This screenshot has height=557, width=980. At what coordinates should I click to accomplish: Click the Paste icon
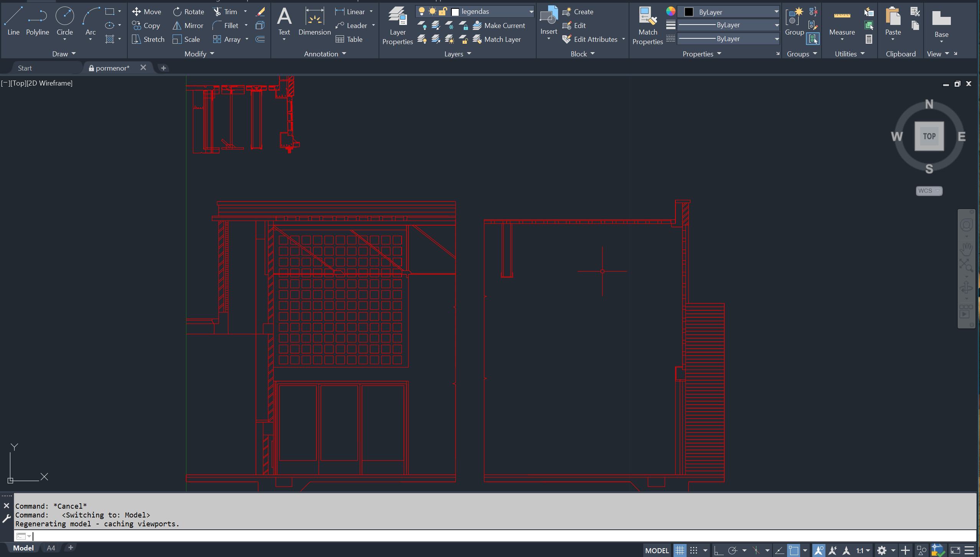point(893,21)
